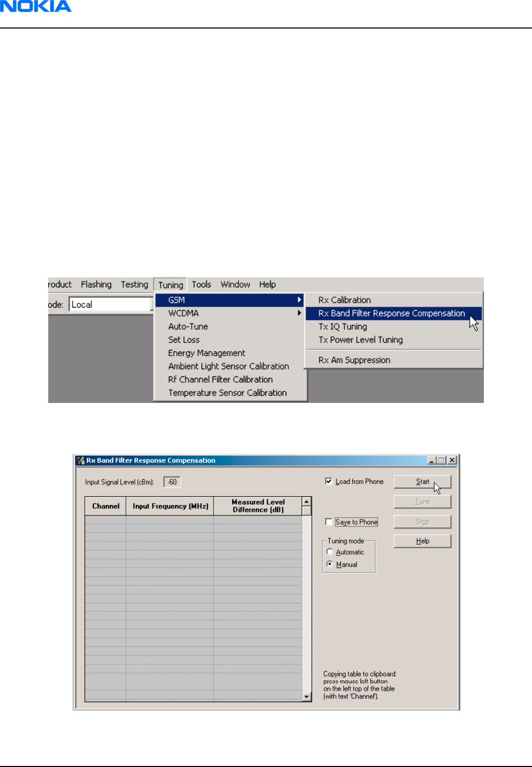Click the Nokia logo
532x767 pixels.
35,6
